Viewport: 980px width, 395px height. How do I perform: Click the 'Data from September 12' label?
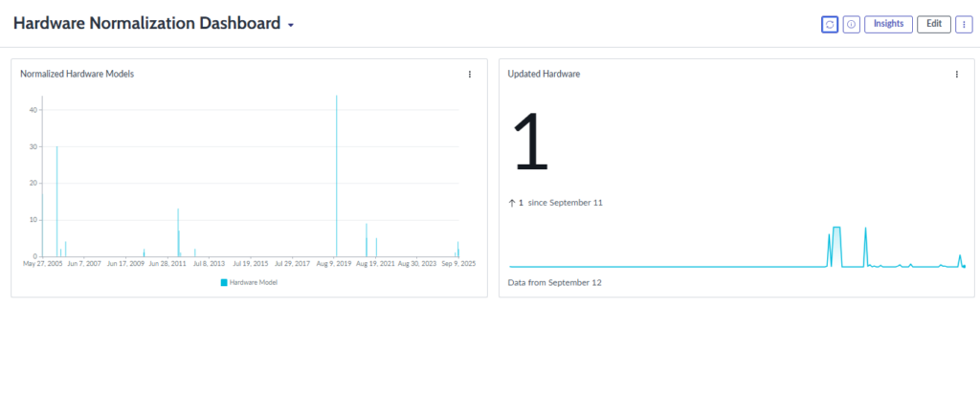[554, 283]
